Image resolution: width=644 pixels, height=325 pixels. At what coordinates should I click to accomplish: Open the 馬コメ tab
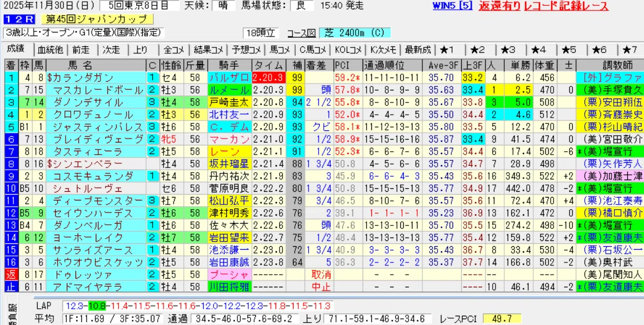pos(280,50)
